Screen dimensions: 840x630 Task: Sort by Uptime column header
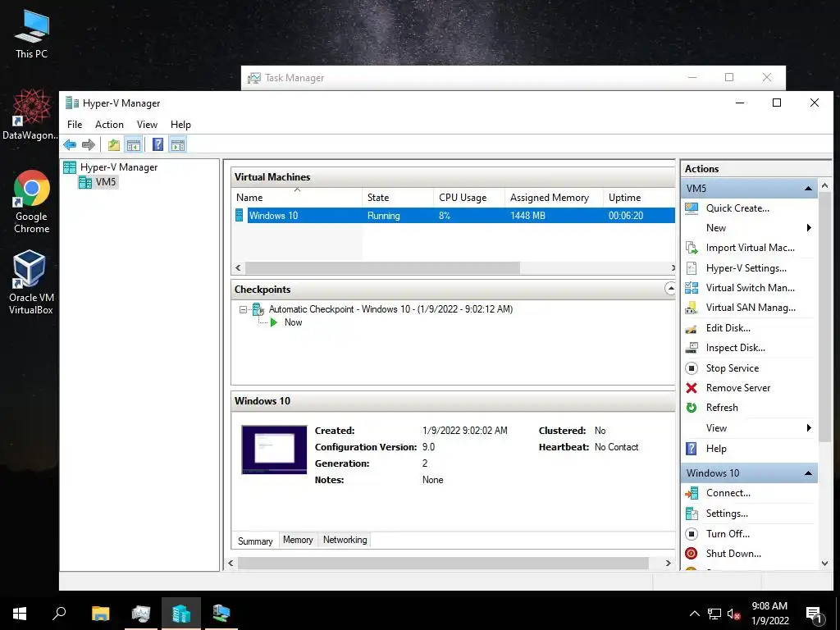[639, 197]
